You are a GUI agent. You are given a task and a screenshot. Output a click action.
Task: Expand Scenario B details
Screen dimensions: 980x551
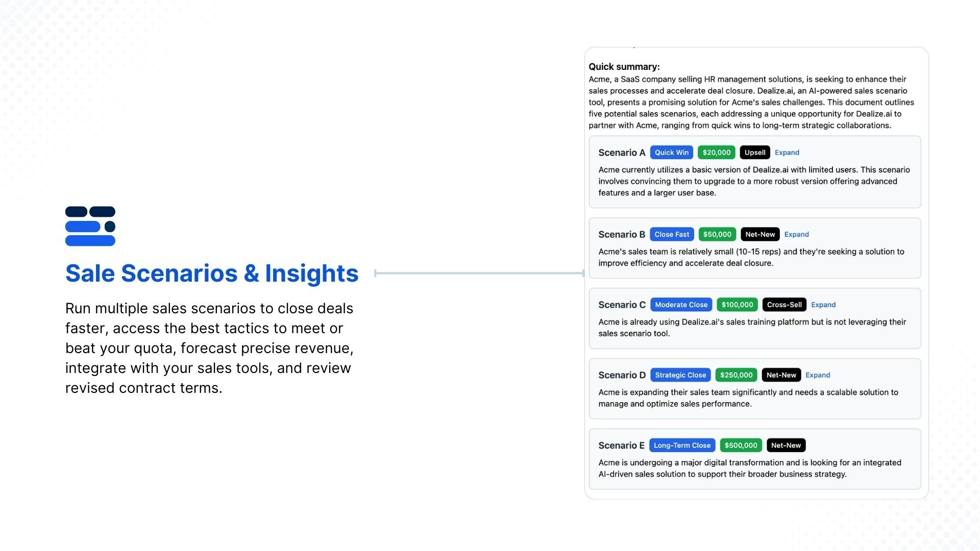point(796,234)
